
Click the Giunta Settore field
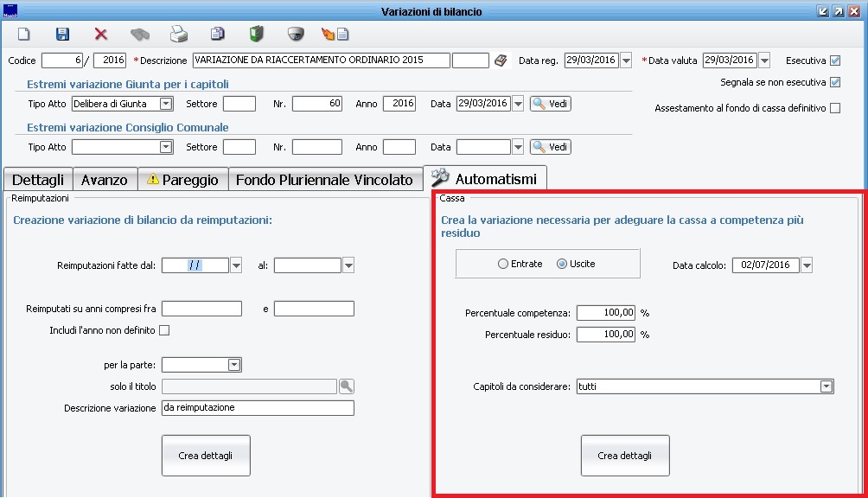[x=239, y=104]
